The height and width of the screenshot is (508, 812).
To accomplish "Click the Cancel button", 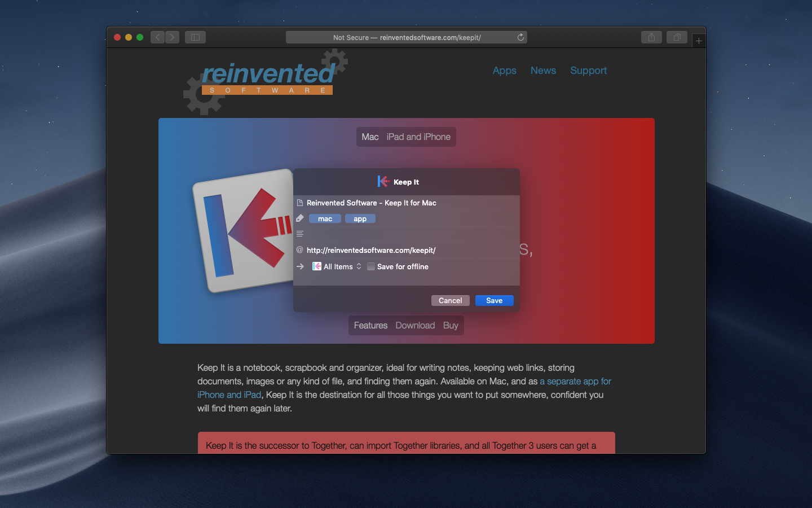I will click(451, 300).
